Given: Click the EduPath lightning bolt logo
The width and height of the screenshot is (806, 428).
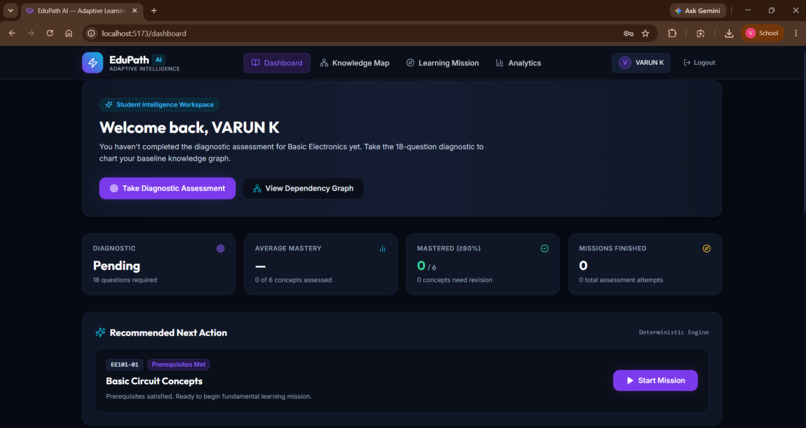Looking at the screenshot, I should tap(93, 63).
